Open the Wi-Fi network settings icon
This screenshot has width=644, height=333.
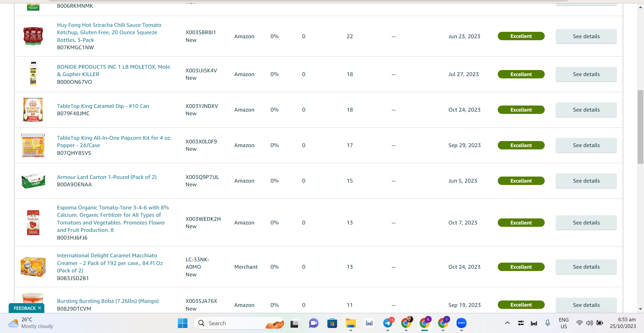tap(579, 323)
